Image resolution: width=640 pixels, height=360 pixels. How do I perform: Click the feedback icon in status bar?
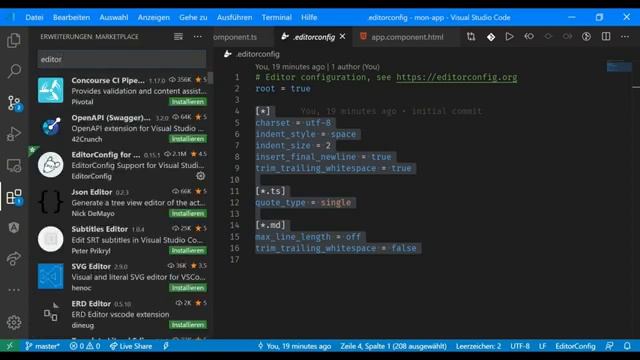pyautogui.click(x=609, y=346)
